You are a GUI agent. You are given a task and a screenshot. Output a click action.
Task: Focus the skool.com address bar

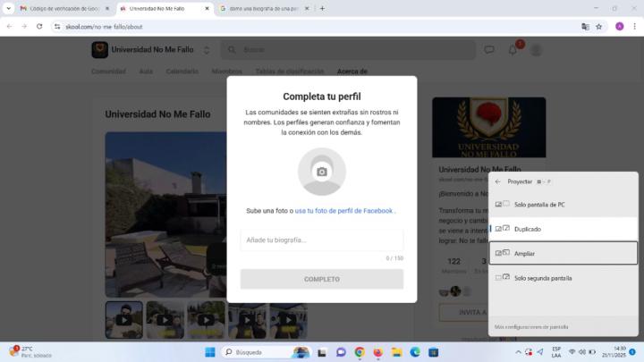click(x=317, y=27)
